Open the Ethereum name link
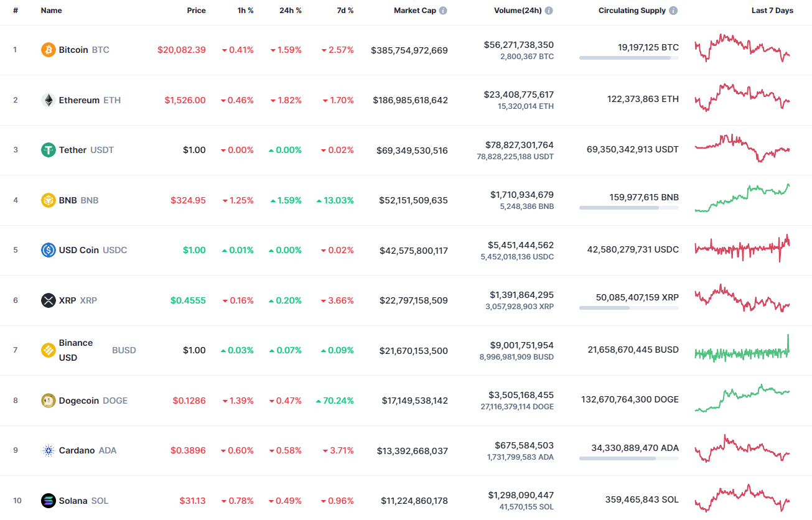This screenshot has width=812, height=520. pyautogui.click(x=80, y=100)
